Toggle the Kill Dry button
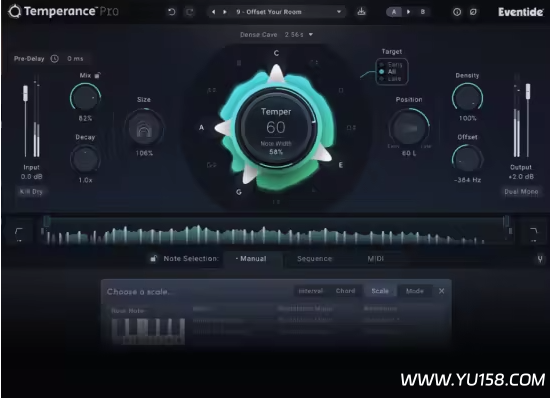The height and width of the screenshot is (398, 550). 31,192
